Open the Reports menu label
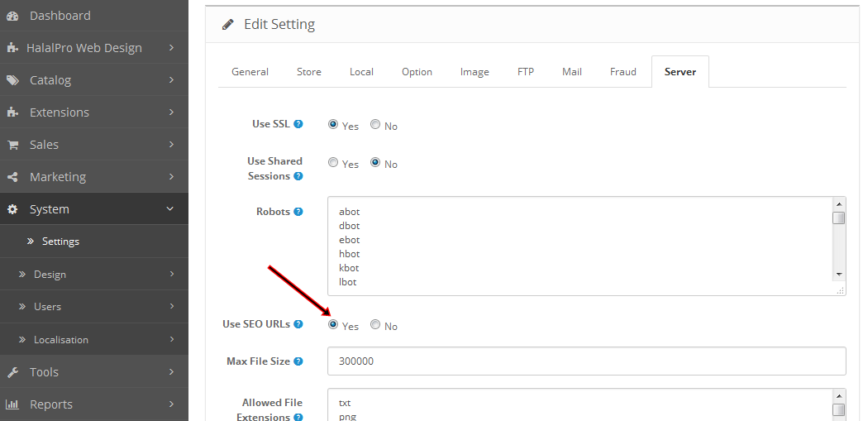 [x=51, y=405]
